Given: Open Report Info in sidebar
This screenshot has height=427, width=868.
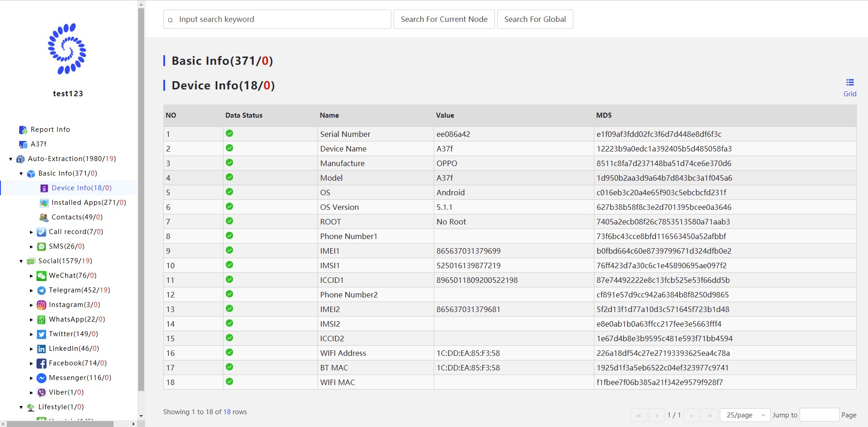Looking at the screenshot, I should [x=50, y=130].
